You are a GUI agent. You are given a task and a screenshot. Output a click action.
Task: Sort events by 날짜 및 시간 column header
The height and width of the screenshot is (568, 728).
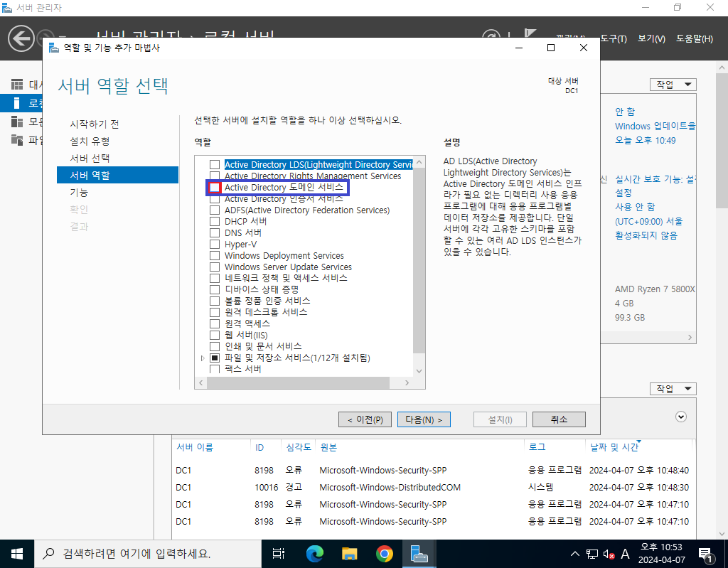[x=614, y=447]
